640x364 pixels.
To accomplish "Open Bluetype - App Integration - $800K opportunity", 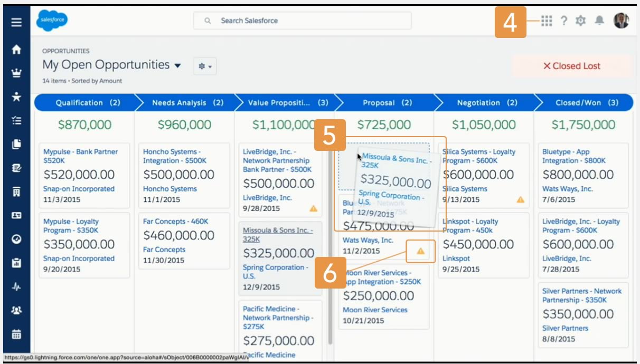I will [x=574, y=156].
